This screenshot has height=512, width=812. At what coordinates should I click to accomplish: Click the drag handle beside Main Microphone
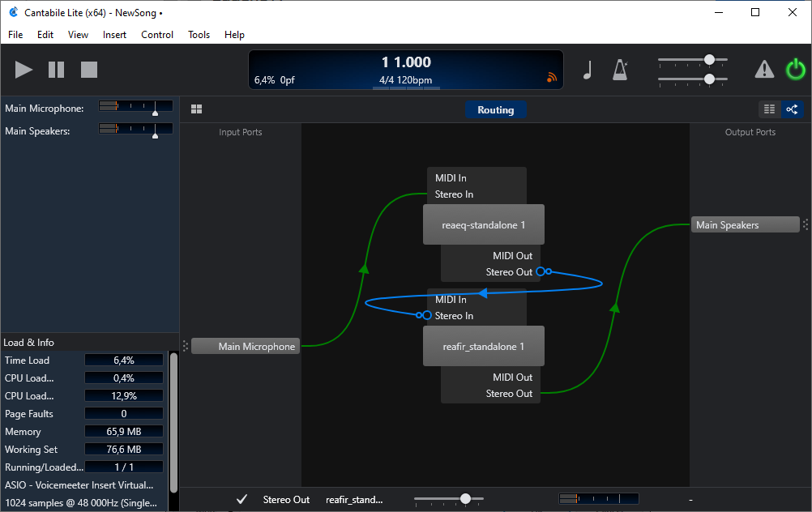[186, 346]
